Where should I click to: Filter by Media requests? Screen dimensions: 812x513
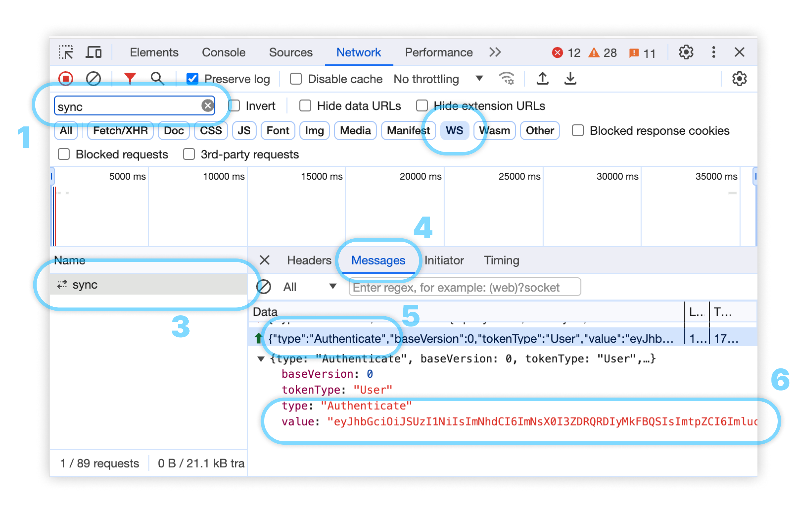(x=355, y=130)
